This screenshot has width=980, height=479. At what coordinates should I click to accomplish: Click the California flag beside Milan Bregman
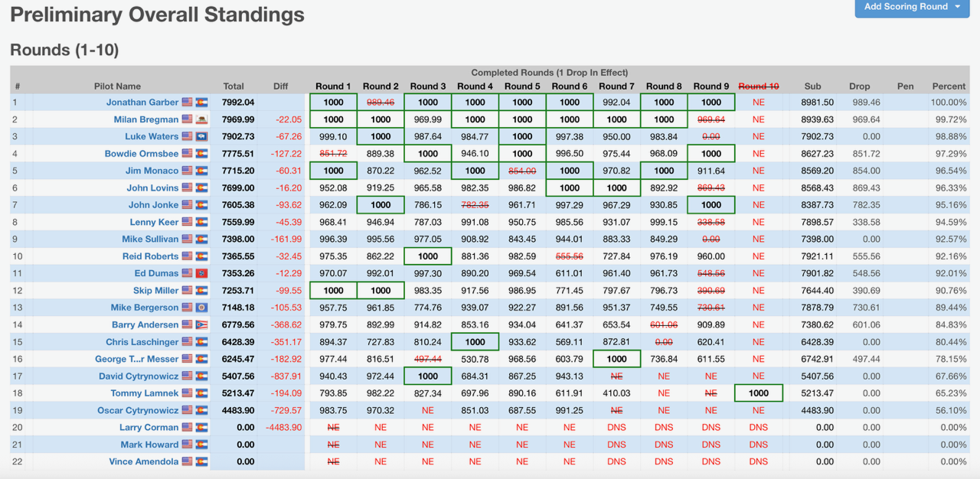coord(201,119)
